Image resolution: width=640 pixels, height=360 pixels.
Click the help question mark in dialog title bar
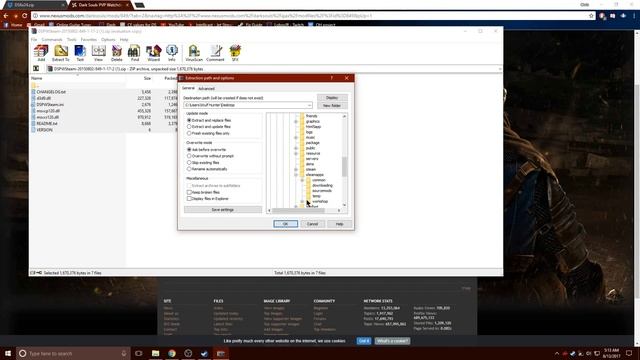click(331, 78)
